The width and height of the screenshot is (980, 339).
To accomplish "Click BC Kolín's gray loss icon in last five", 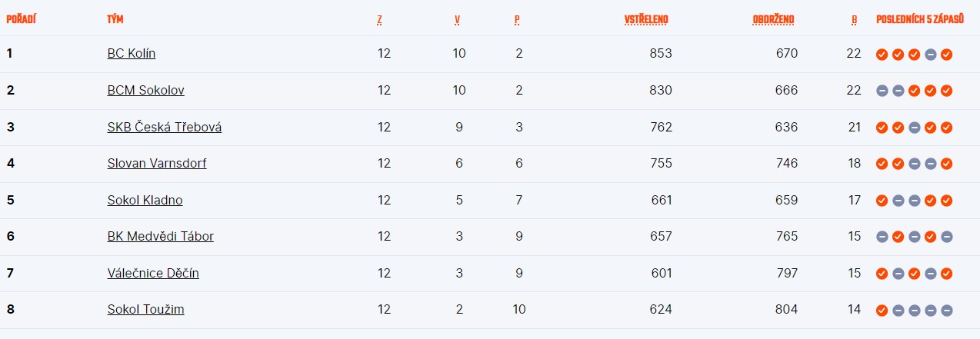I will (930, 54).
